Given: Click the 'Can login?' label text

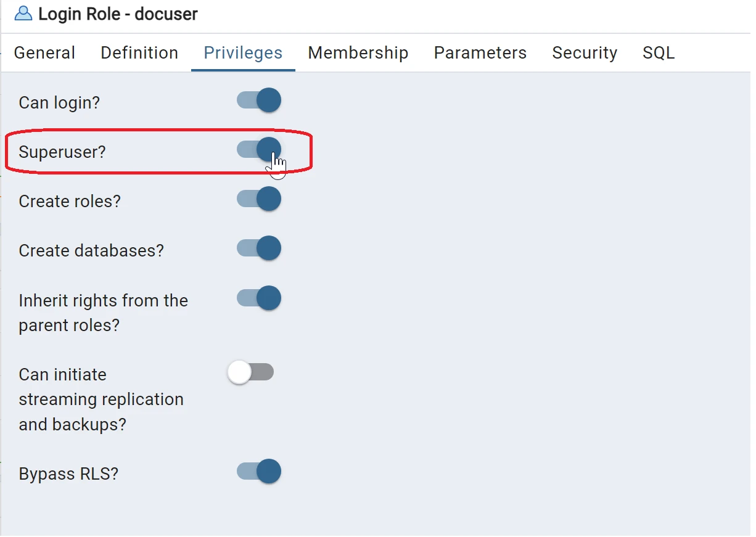Looking at the screenshot, I should (x=59, y=102).
